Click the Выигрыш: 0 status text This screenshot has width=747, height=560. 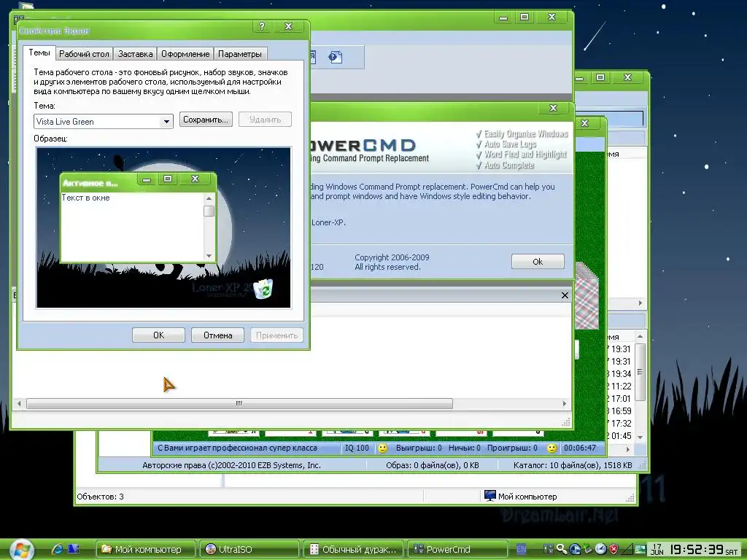click(419, 448)
